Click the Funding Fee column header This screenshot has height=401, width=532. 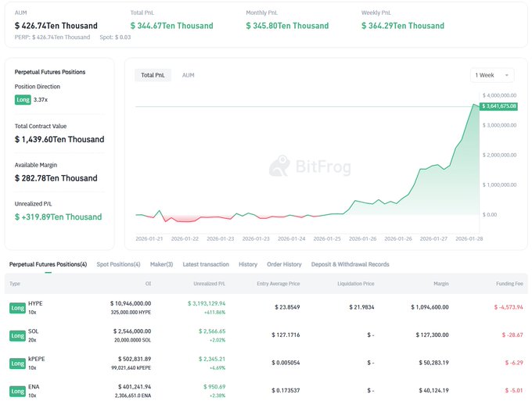pos(509,284)
